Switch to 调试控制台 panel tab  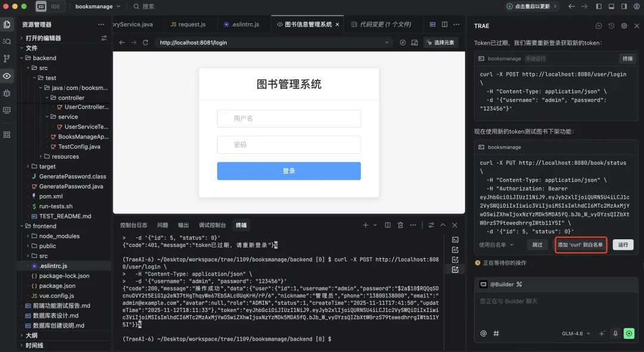[x=212, y=225]
